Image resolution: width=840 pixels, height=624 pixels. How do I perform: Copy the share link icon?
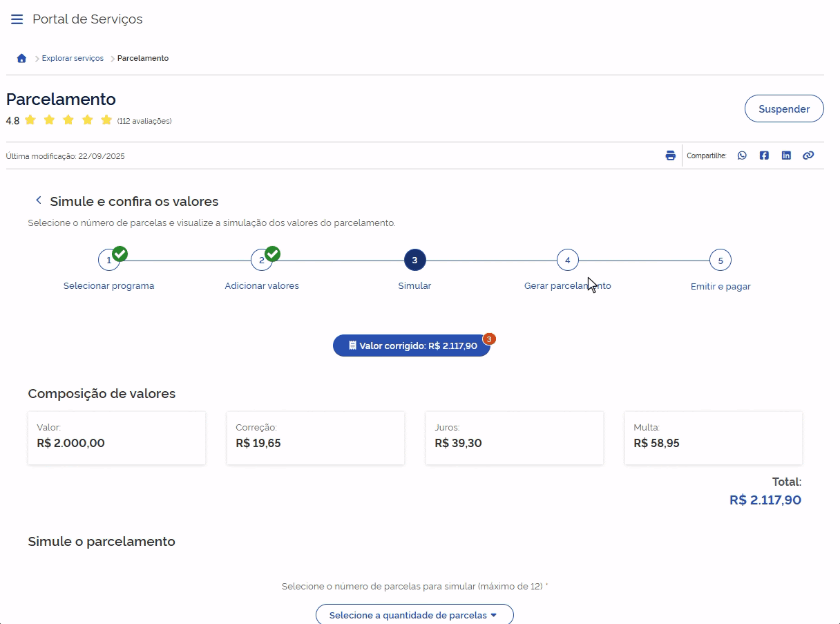808,155
